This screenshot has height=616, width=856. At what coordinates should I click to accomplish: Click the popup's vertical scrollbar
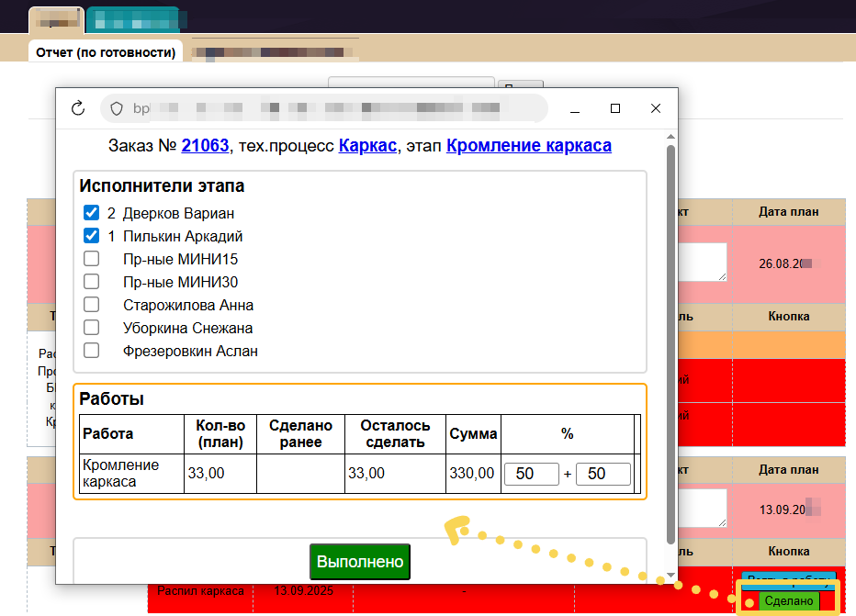[x=671, y=349]
